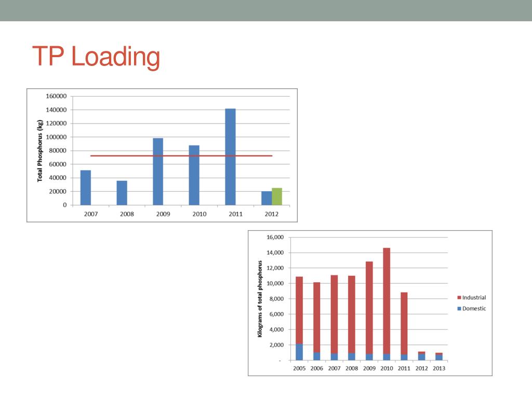
Task: Click the 2008 bar in the top chart
Action: pyautogui.click(x=122, y=193)
